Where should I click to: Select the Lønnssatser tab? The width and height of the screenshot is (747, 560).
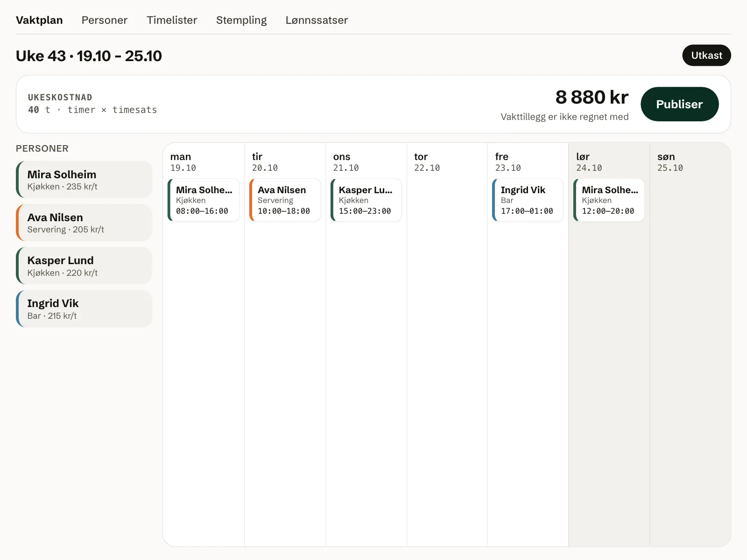(317, 20)
